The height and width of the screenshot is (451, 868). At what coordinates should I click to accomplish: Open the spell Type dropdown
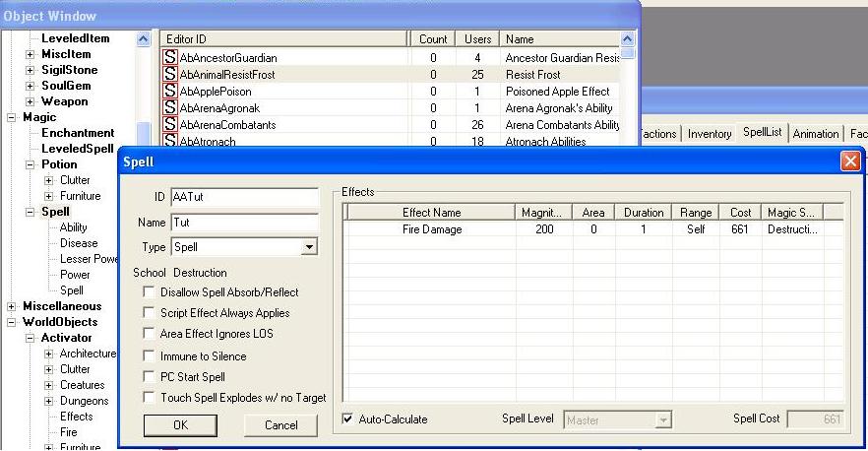pos(309,247)
